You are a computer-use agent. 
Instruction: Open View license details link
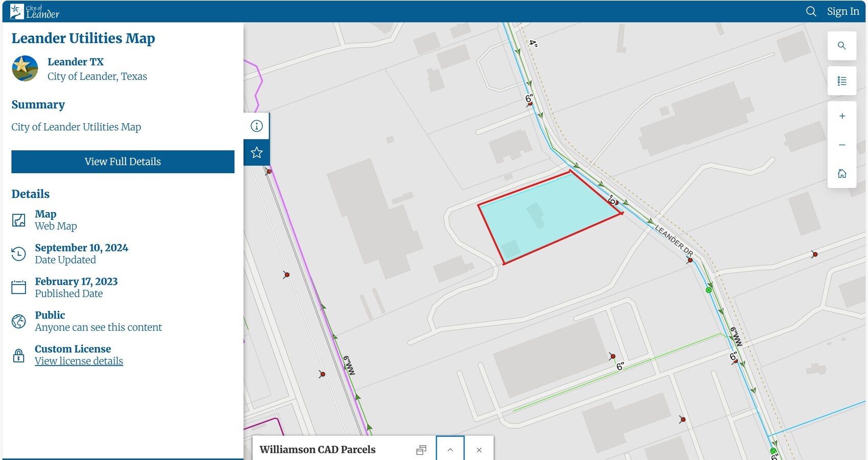pos(79,361)
